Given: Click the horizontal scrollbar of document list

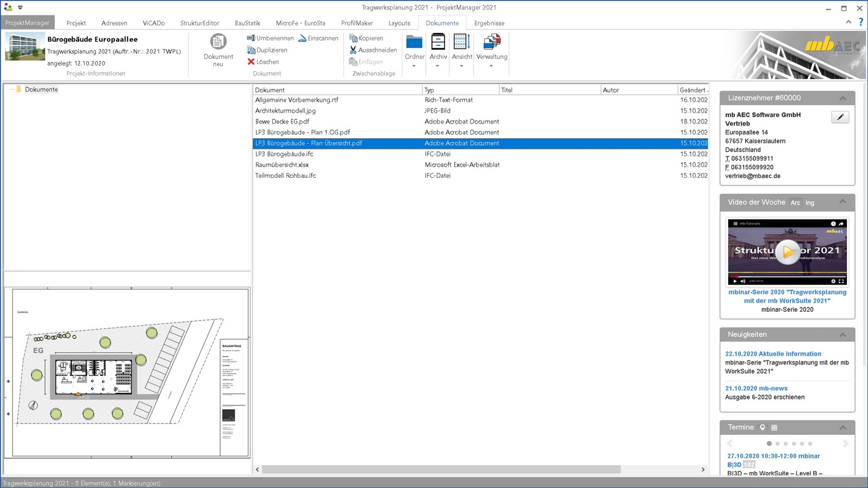Looking at the screenshot, I should [441, 470].
